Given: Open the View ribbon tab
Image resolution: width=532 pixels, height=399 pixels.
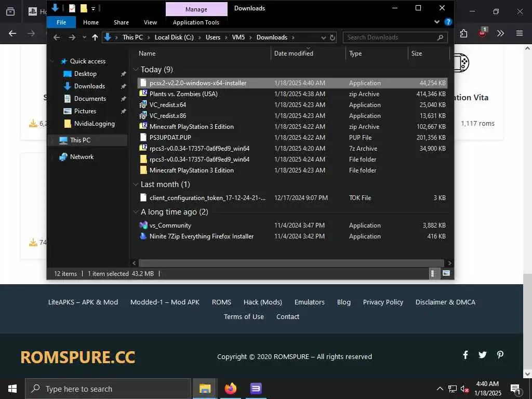Looking at the screenshot, I should pyautogui.click(x=150, y=22).
